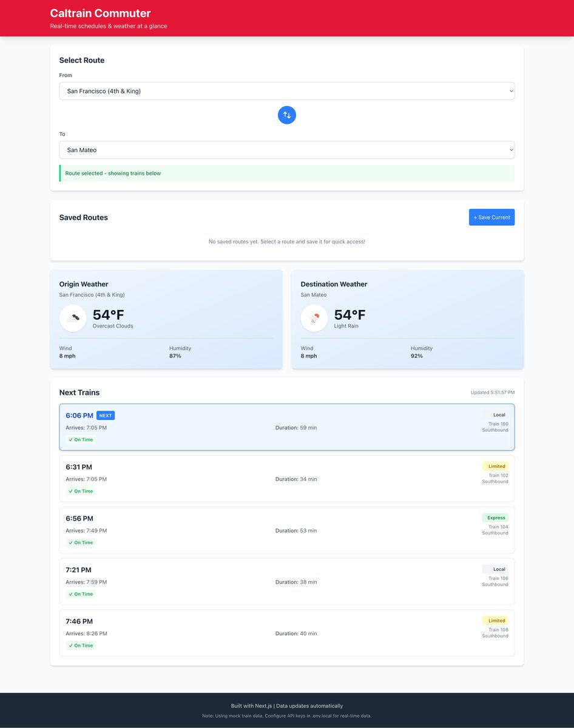Click 'Duration: 59 min' text
Screen dimensions: 574x728
(296, 428)
